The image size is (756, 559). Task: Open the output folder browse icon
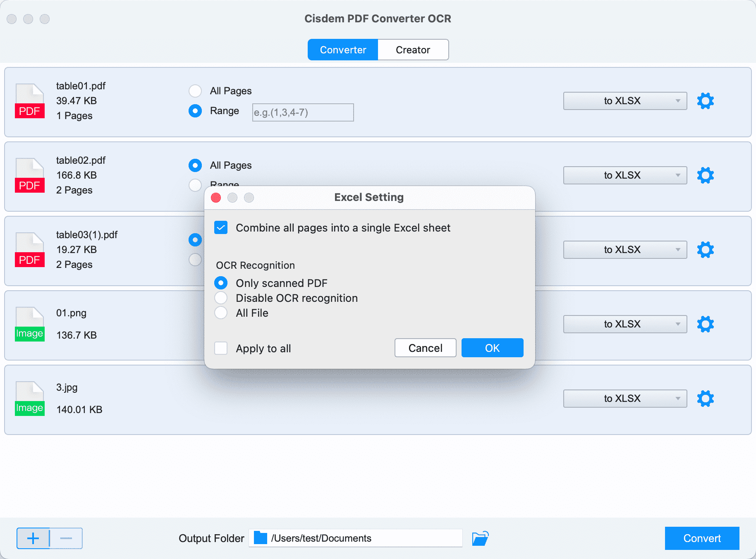[x=480, y=538]
